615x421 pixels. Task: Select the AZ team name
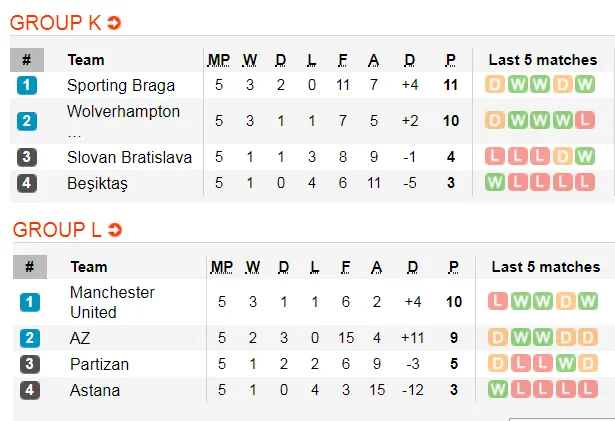point(81,338)
